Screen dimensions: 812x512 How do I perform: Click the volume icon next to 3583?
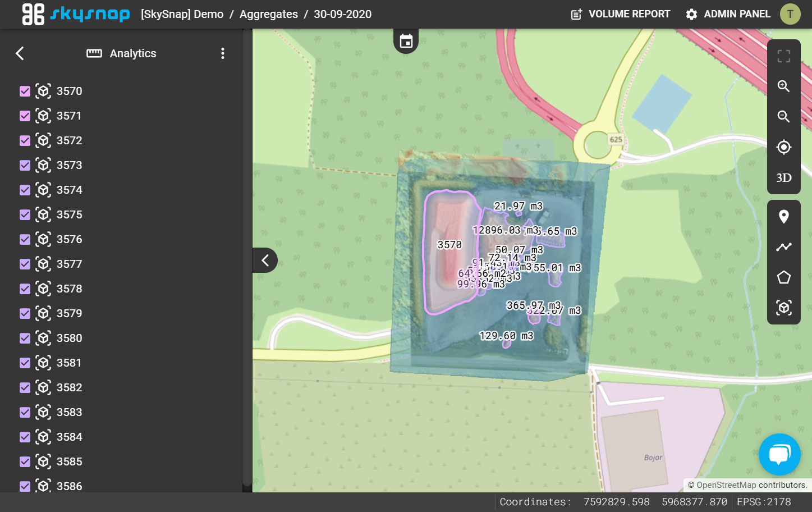point(43,412)
